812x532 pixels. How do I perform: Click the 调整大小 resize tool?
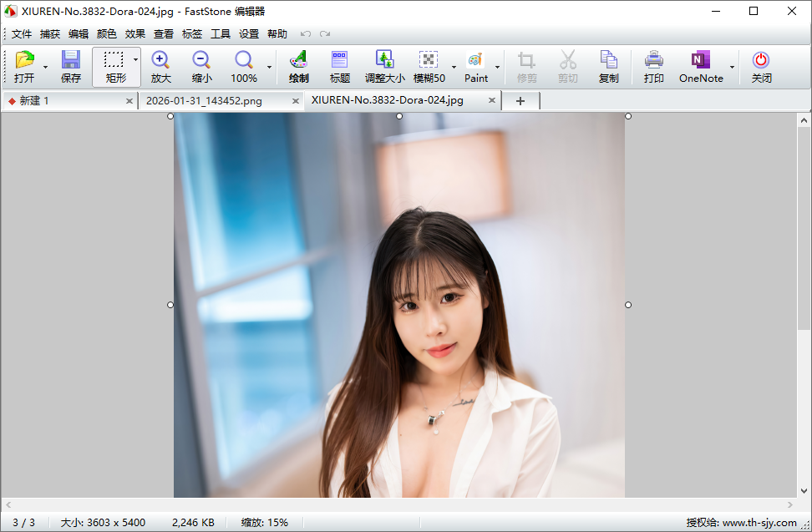click(x=384, y=67)
